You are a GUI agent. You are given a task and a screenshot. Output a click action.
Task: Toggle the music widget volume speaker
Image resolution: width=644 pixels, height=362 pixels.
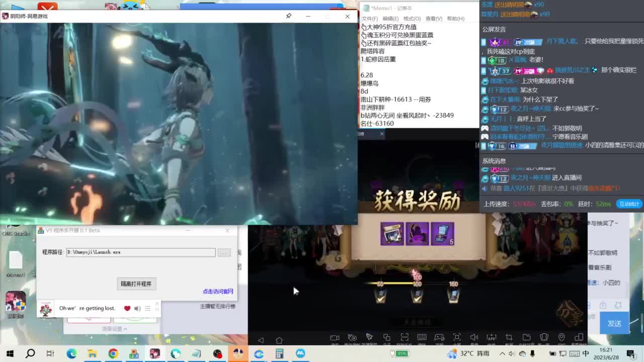tap(137, 308)
